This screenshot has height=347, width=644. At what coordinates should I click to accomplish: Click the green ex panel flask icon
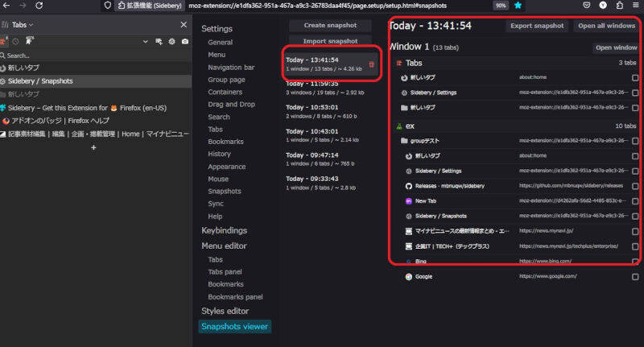(x=398, y=126)
